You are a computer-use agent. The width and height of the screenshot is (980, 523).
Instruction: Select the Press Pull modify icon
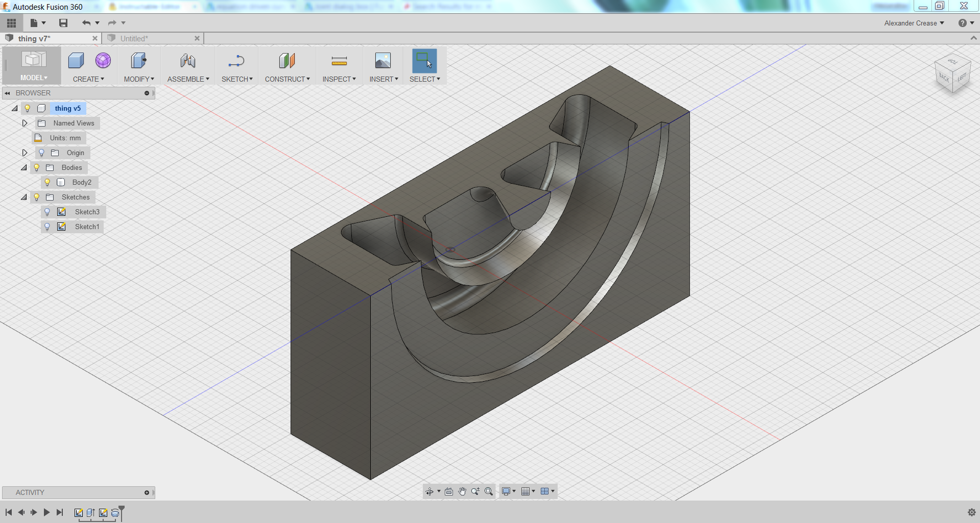pyautogui.click(x=138, y=61)
